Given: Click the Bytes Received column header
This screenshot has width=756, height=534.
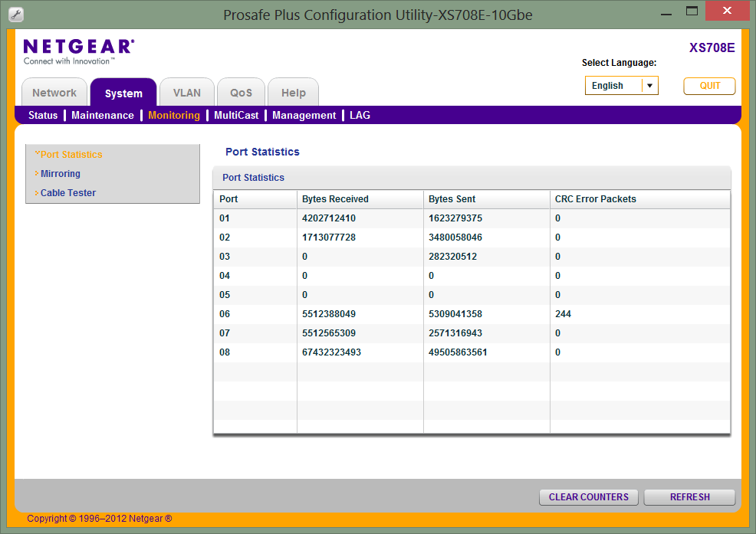Looking at the screenshot, I should (360, 199).
